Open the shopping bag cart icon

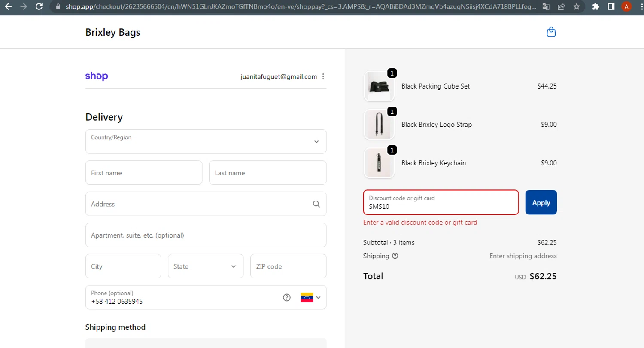coord(551,32)
